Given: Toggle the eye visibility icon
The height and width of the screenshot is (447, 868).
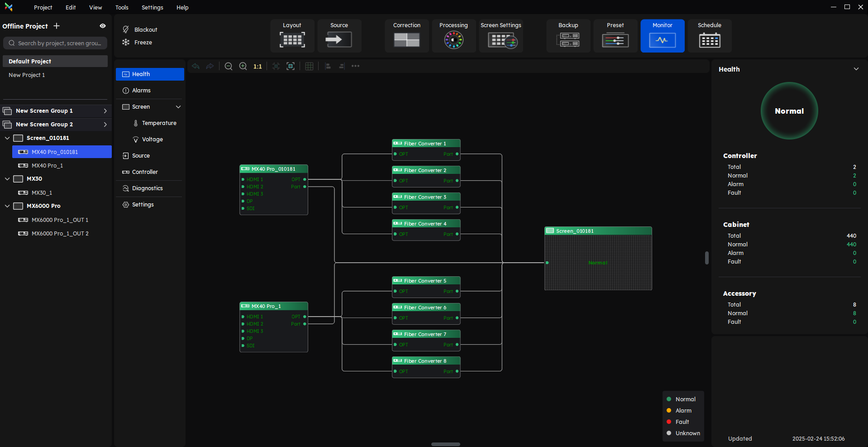Looking at the screenshot, I should click(103, 26).
